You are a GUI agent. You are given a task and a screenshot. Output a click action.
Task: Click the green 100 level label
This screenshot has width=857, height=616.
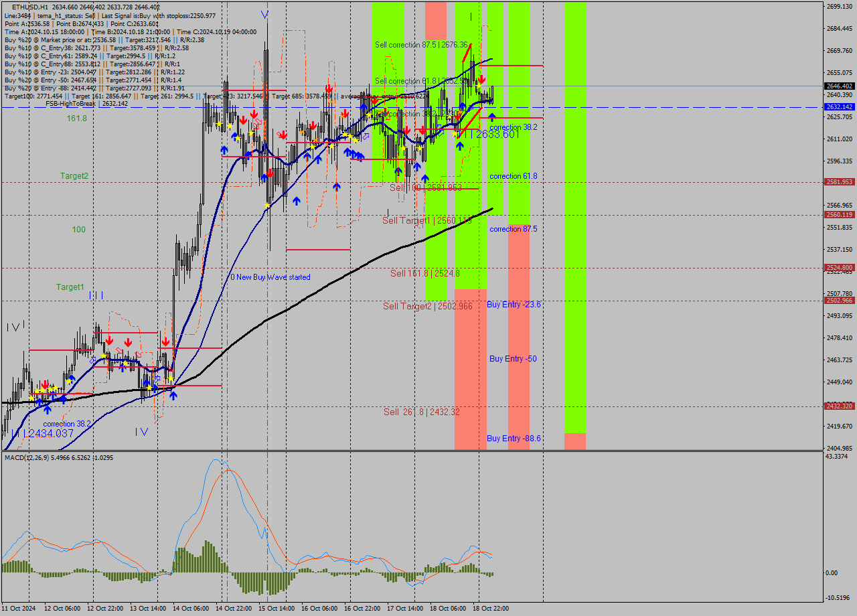point(79,230)
